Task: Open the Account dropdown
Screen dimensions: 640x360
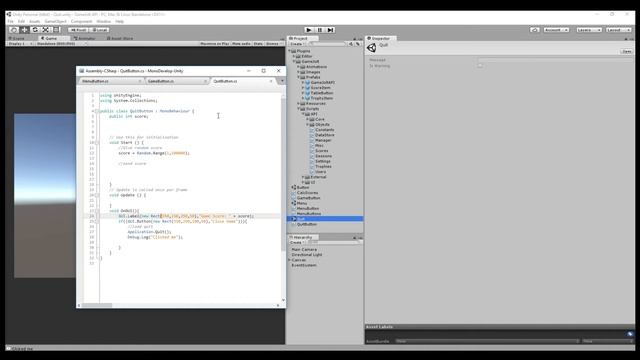Action: pyautogui.click(x=556, y=30)
